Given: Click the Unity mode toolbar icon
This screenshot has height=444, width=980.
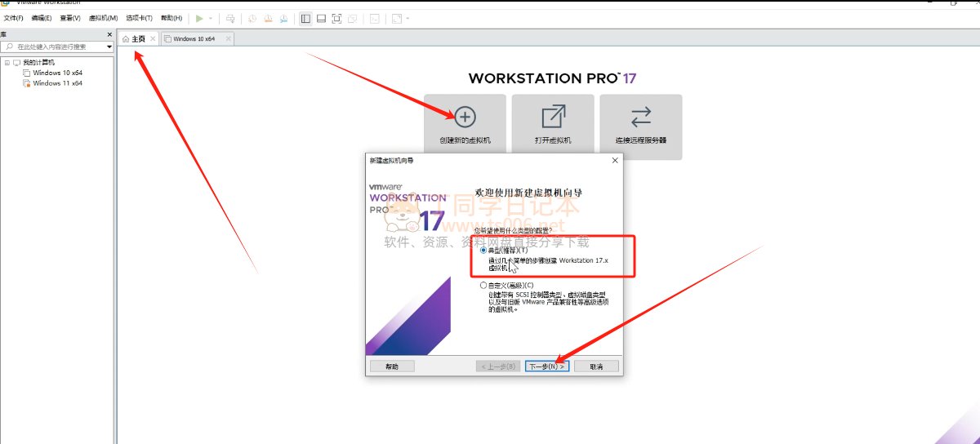Looking at the screenshot, I should pyautogui.click(x=352, y=18).
